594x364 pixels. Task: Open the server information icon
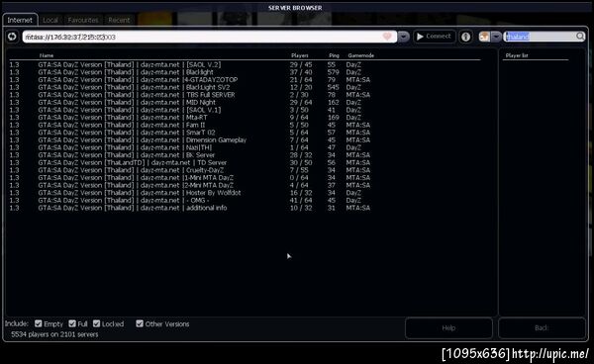tap(465, 37)
